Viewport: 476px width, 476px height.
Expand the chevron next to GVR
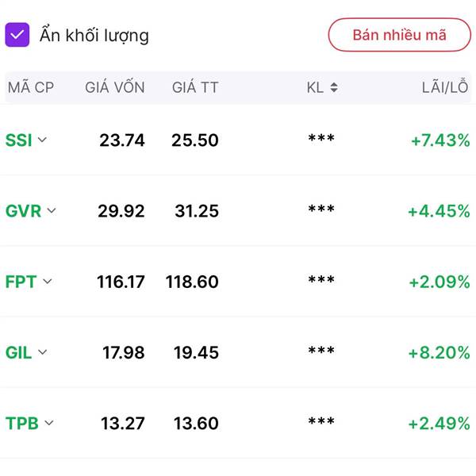52,210
